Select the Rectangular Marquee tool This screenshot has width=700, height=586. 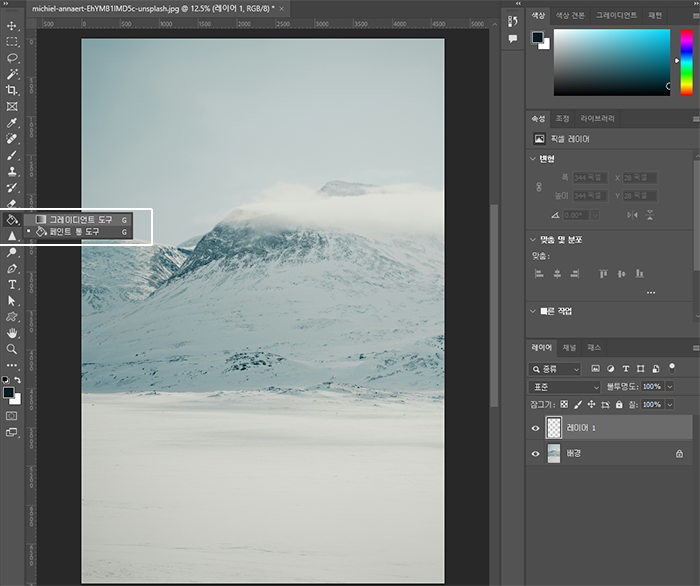coord(12,42)
